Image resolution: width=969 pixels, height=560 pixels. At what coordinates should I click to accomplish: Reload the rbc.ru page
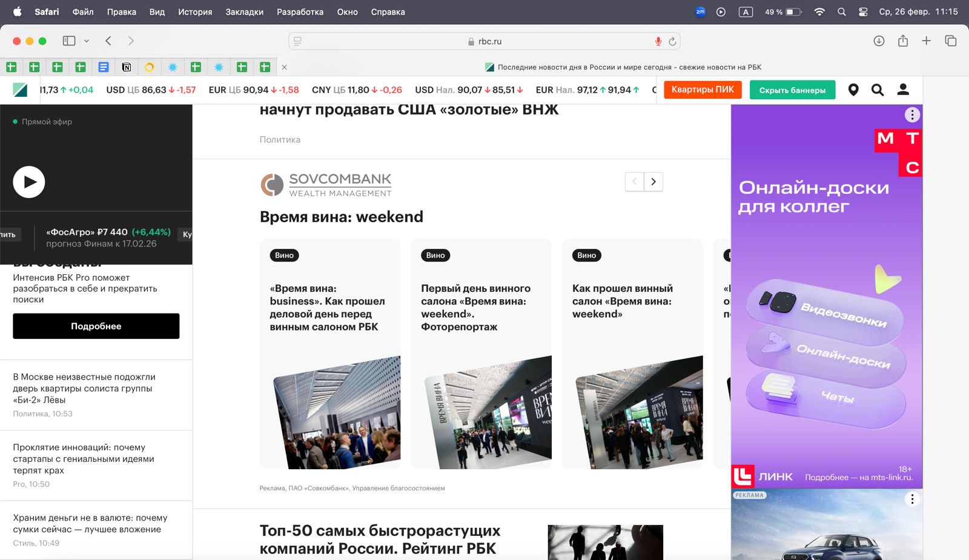672,41
